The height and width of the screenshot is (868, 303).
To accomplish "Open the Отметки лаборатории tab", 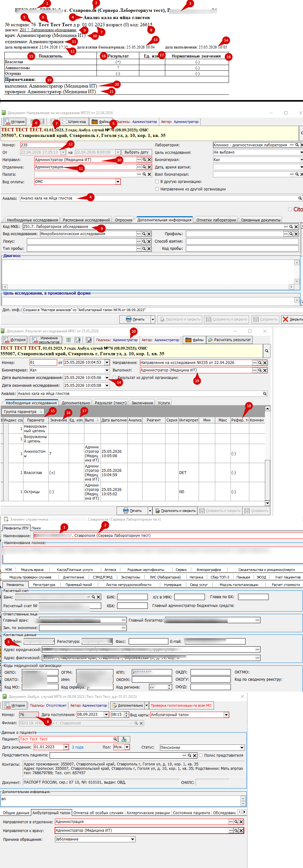I will pos(216,220).
